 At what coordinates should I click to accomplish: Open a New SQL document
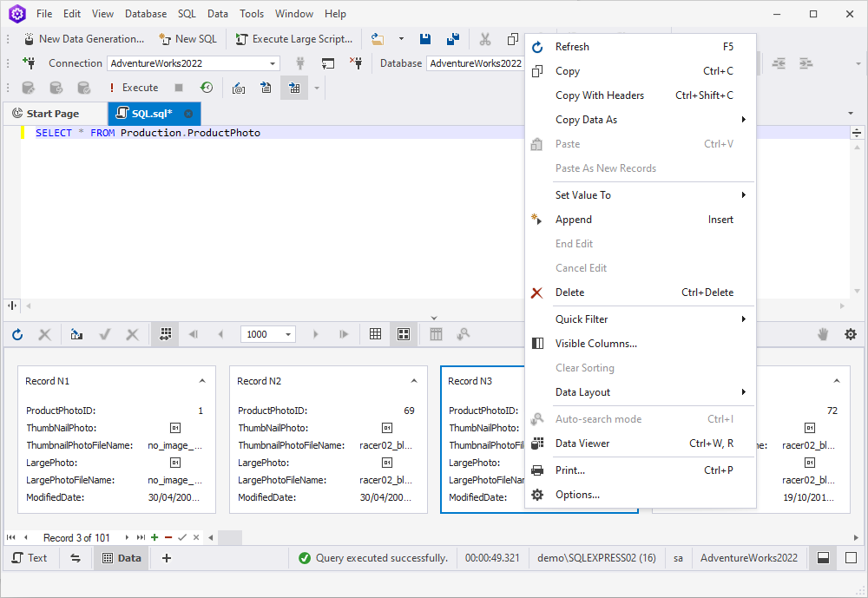[x=188, y=39]
